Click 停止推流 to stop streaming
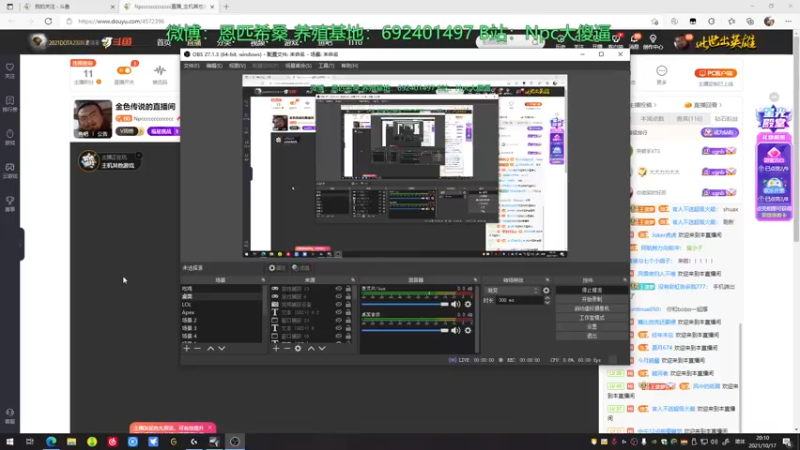 592,290
